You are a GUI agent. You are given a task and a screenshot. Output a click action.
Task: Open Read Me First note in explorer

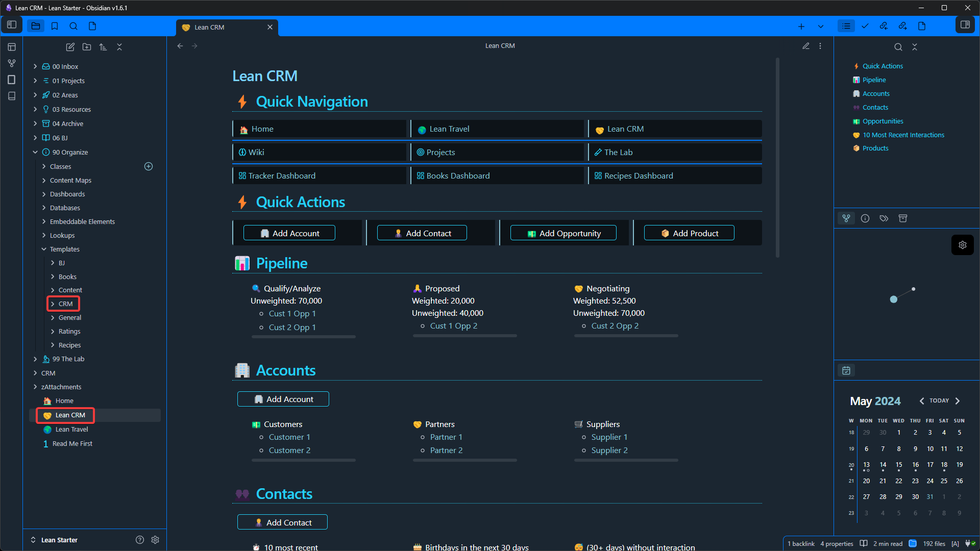72,444
